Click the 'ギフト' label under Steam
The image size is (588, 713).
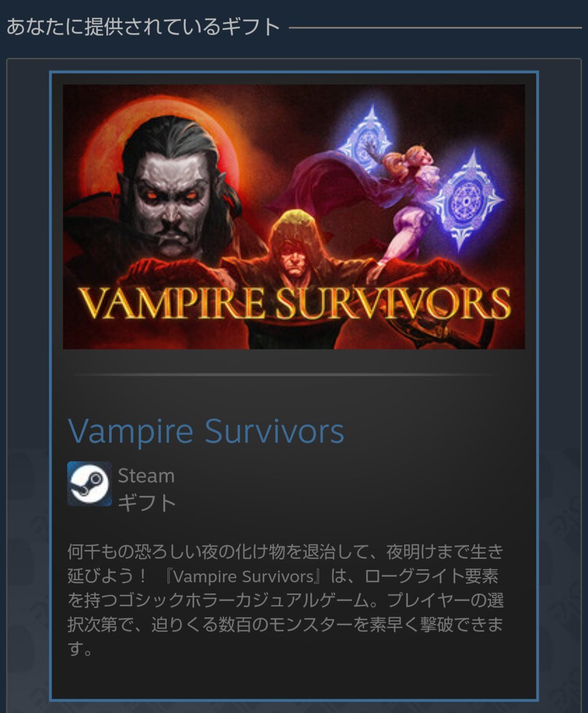[147, 503]
